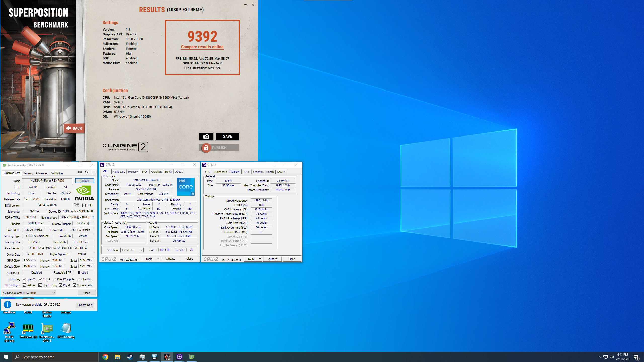Click the GPU Name field in GPU-Z

pyautogui.click(x=47, y=181)
